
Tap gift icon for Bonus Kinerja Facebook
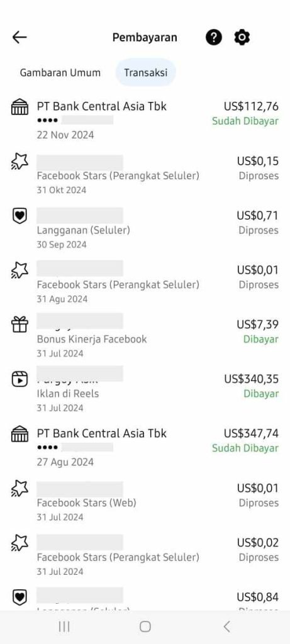[20, 325]
